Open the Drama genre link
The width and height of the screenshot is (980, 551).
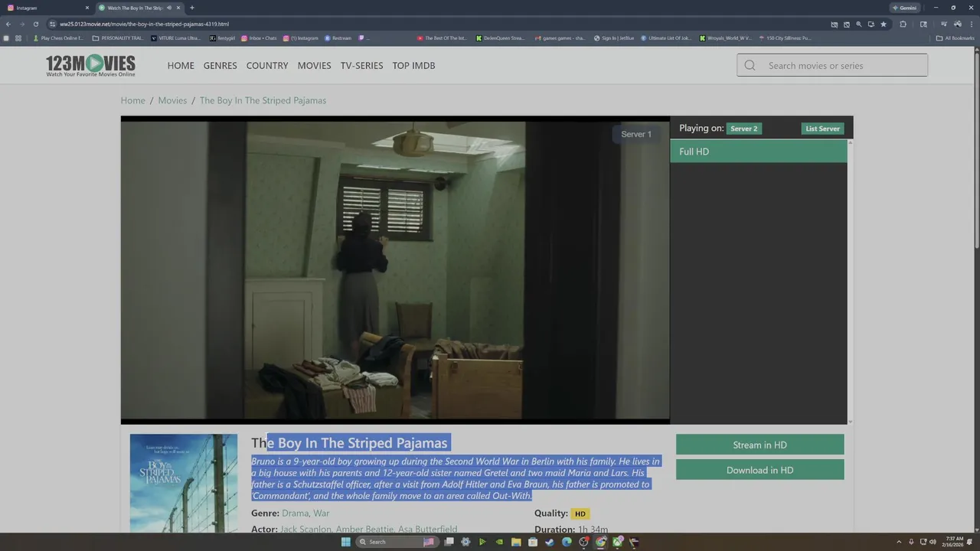pyautogui.click(x=295, y=514)
